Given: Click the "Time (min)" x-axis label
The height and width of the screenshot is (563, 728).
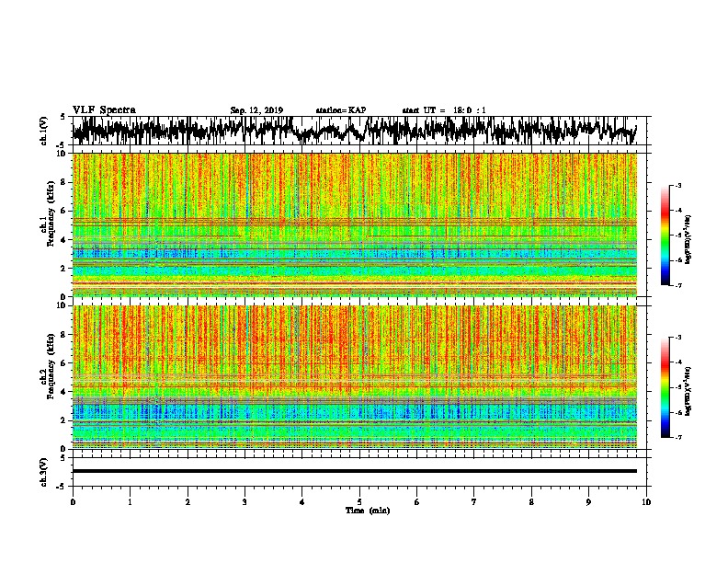Looking at the screenshot, I should [x=368, y=511].
